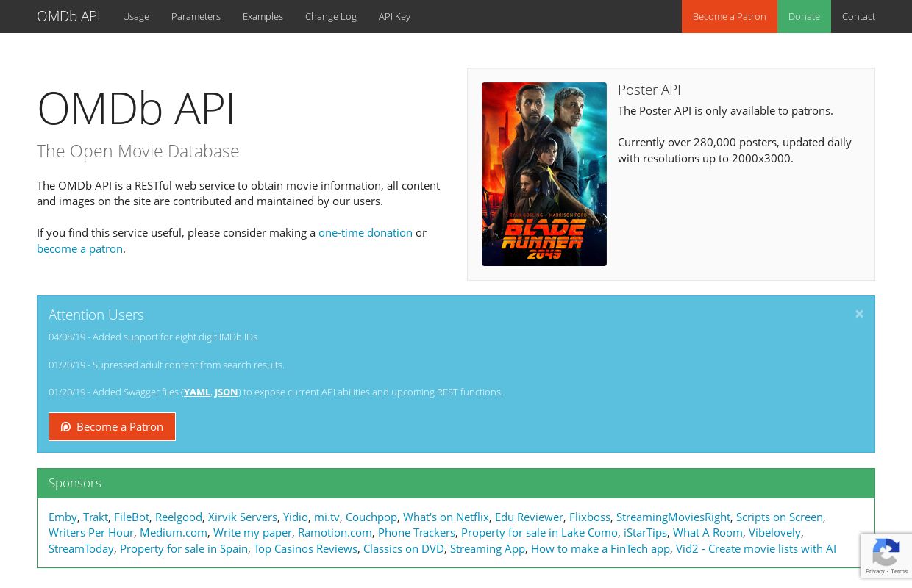This screenshot has height=588, width=912.
Task: Click 'The Open Movie Database' subtitle
Action: pyautogui.click(x=138, y=151)
